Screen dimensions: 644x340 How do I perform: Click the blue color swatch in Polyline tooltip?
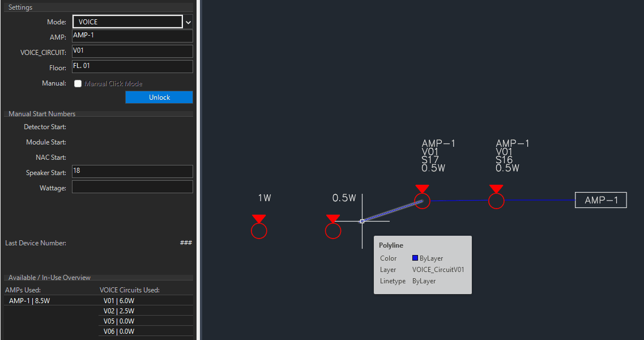coord(415,258)
